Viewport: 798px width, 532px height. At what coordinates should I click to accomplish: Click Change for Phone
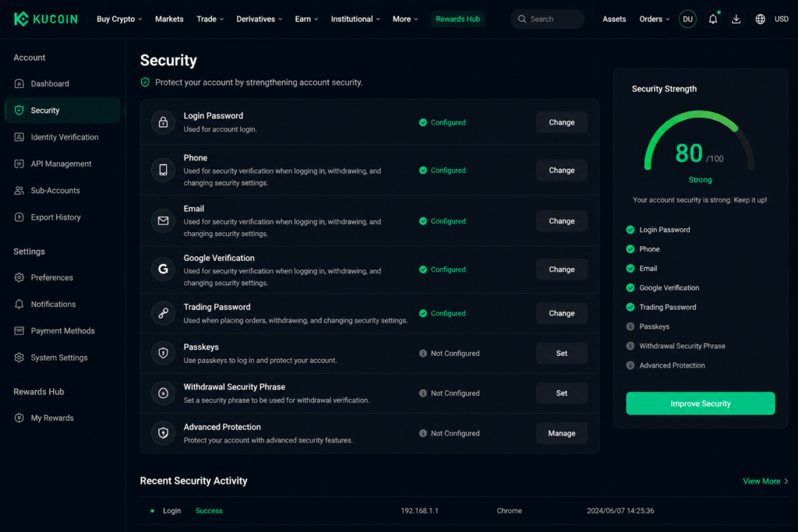561,170
